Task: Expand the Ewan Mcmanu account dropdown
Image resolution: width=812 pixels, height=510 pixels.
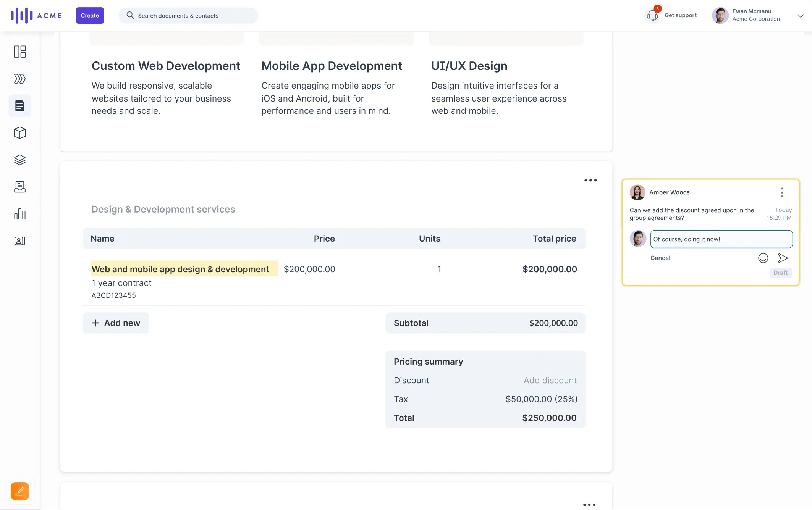Action: click(801, 16)
